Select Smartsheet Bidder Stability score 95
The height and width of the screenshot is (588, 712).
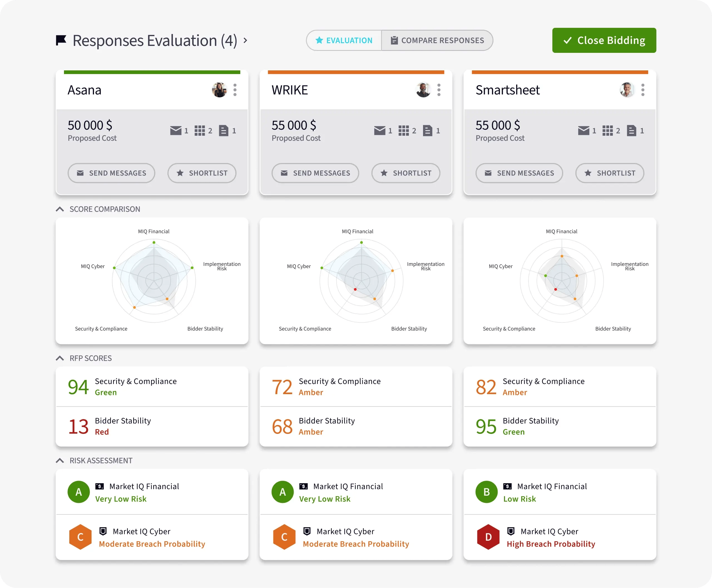coord(486,426)
